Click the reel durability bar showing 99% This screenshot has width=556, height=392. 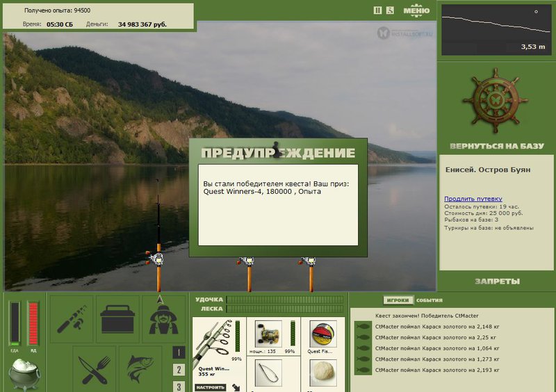(293, 333)
